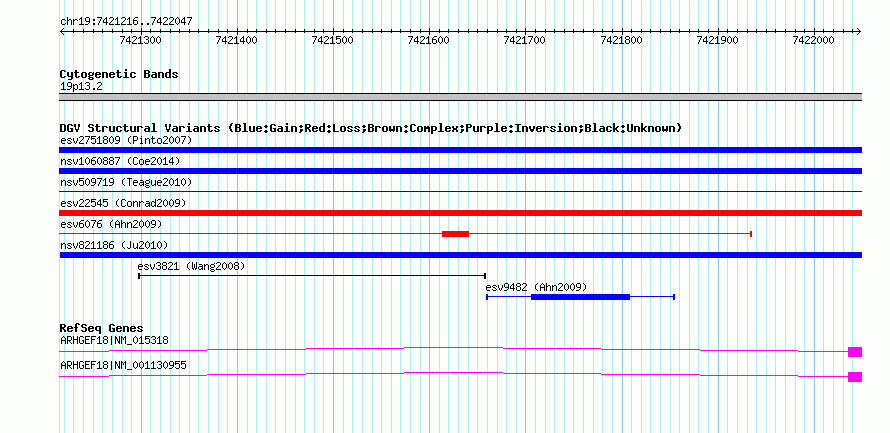This screenshot has height=433, width=890.
Task: Click the NM_015318 intron line
Action: (x=454, y=349)
